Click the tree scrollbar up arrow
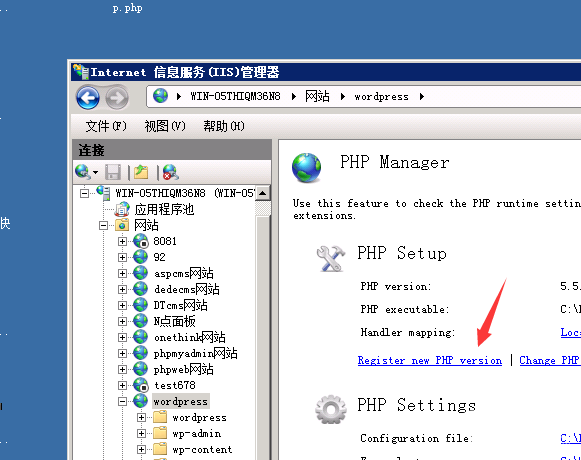This screenshot has height=460, width=581. [263, 193]
